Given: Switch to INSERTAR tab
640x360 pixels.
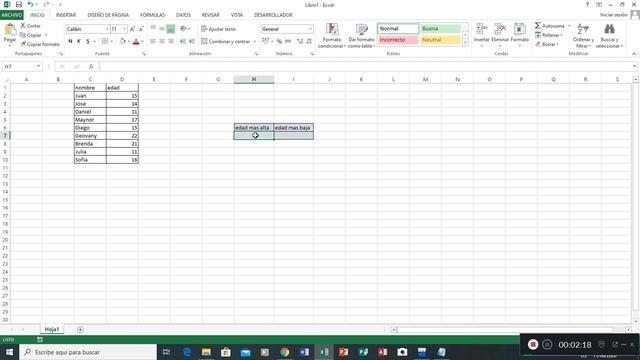Looking at the screenshot, I should tap(66, 15).
